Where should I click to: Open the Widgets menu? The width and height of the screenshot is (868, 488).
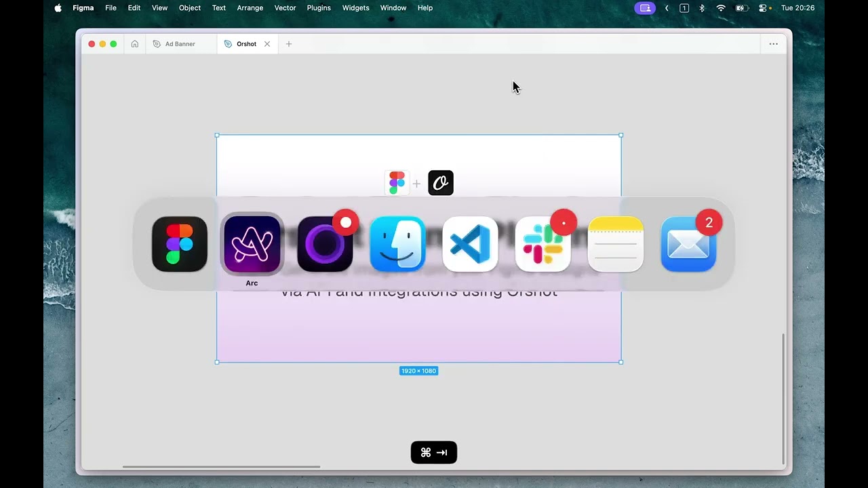[355, 8]
